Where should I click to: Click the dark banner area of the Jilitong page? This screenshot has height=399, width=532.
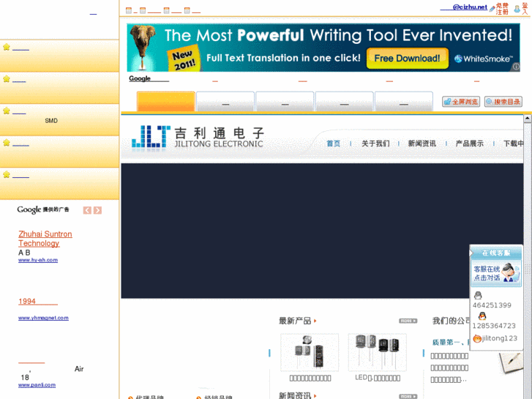pos(322,231)
